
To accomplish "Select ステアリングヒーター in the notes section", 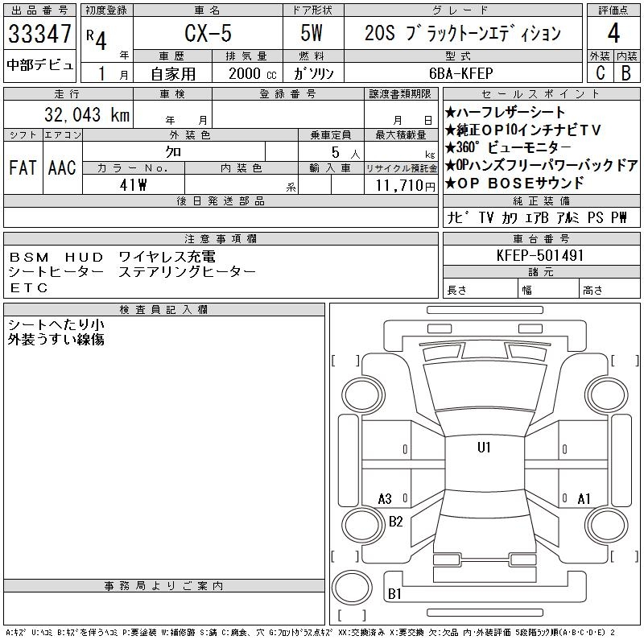I will click(187, 272).
